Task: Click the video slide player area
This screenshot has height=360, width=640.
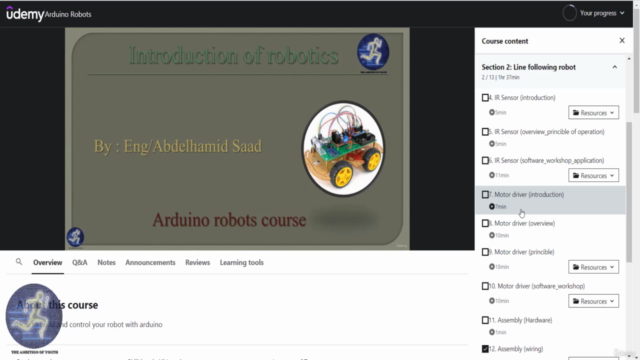Action: pyautogui.click(x=237, y=138)
